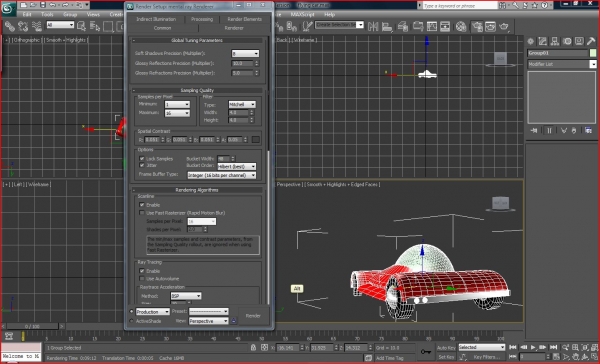The image size is (600, 364).
Task: Enable Use Fast Rasterizer checkbox
Action: point(142,212)
